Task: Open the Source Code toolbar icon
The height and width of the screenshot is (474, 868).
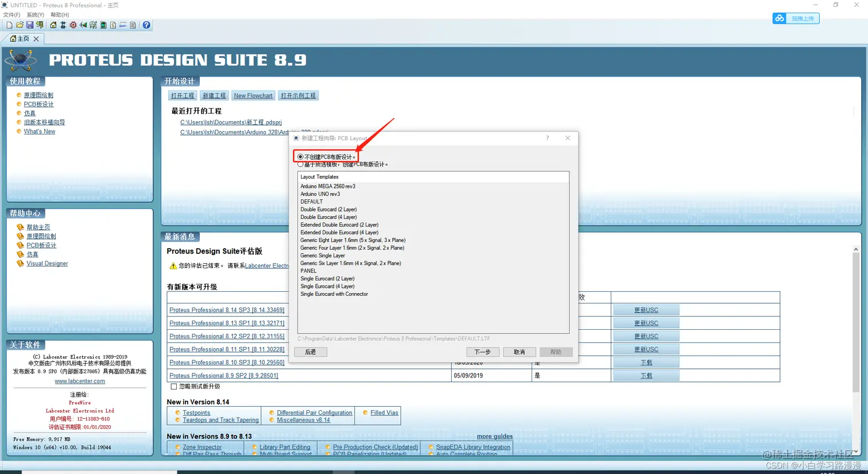Action: [123, 25]
